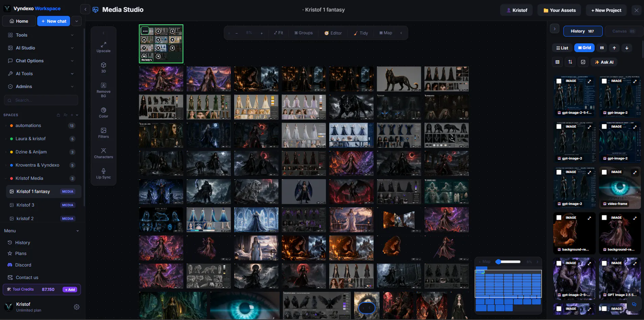The image size is (644, 320).
Task: Expand the AI Studio section
Action: click(41, 48)
